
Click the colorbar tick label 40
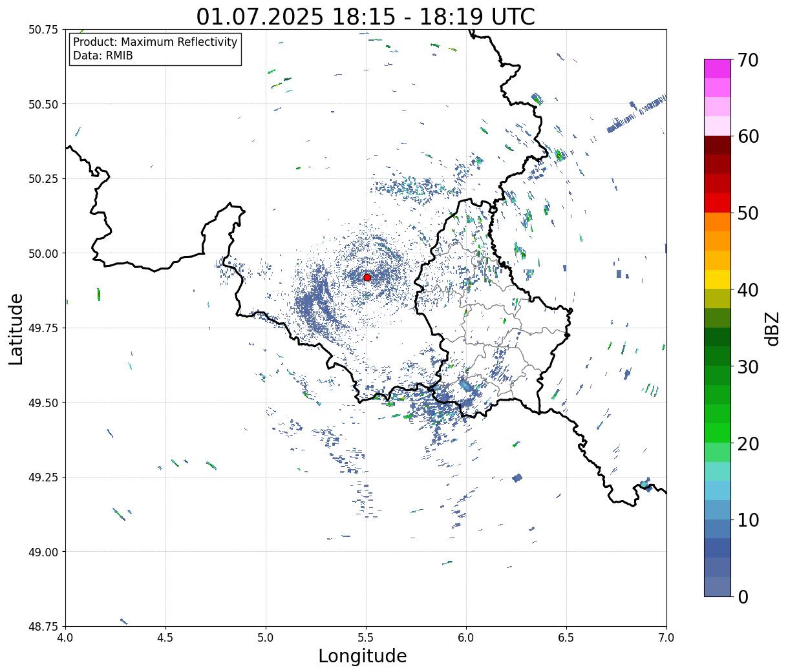748,290
